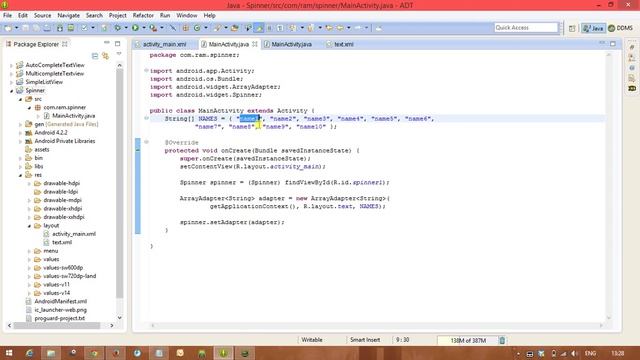This screenshot has height=360, width=640.
Task: Select ic_launcher-web.png file
Action: pos(60,310)
